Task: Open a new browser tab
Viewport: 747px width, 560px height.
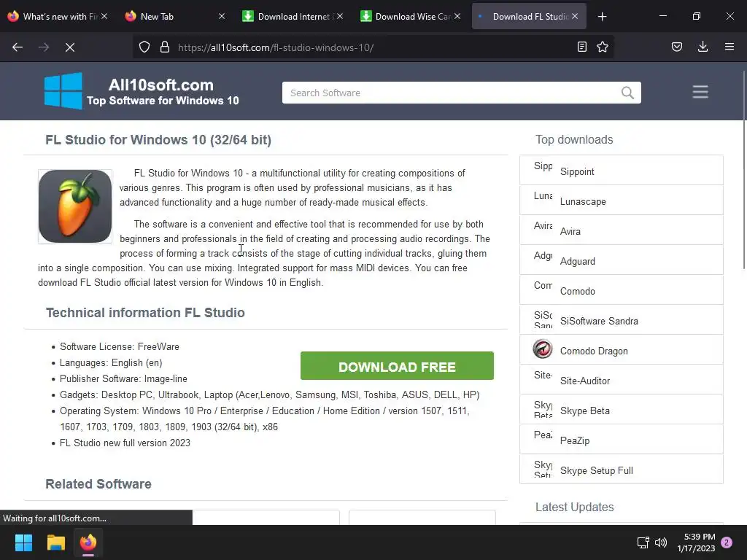Action: point(602,17)
